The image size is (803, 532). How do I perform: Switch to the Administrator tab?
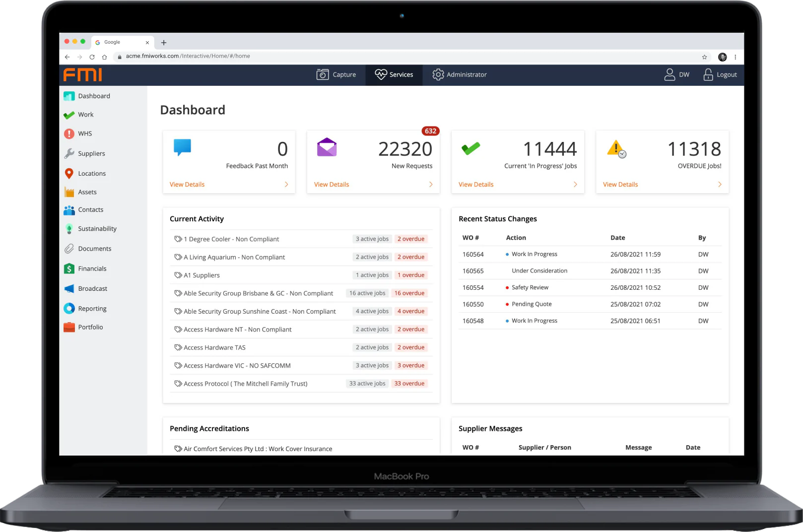pos(460,74)
